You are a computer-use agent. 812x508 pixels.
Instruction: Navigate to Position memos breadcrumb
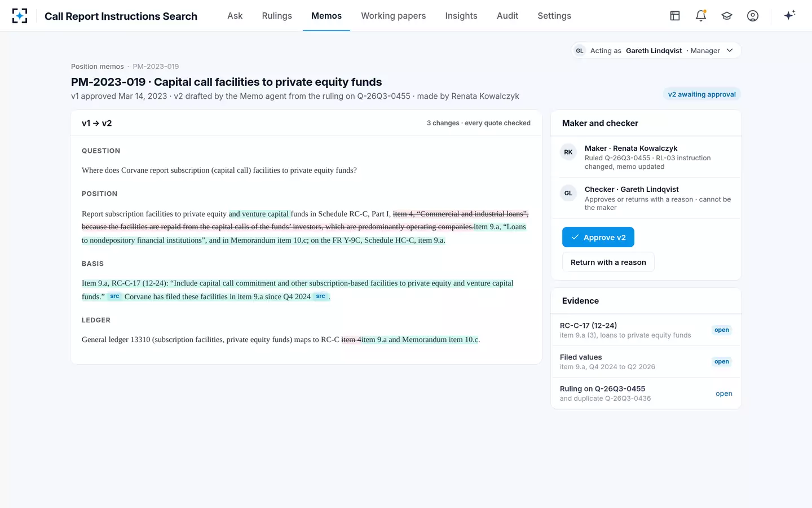(x=98, y=67)
